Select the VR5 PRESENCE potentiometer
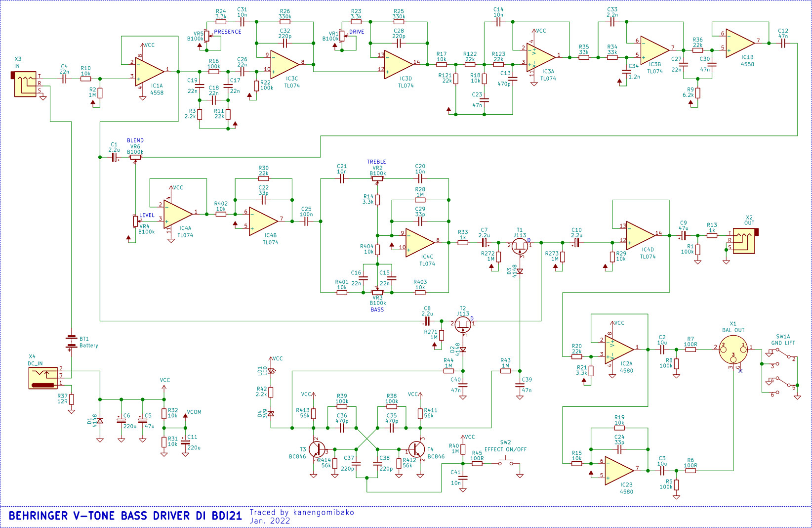Image resolution: width=812 pixels, height=528 pixels. coord(207,36)
